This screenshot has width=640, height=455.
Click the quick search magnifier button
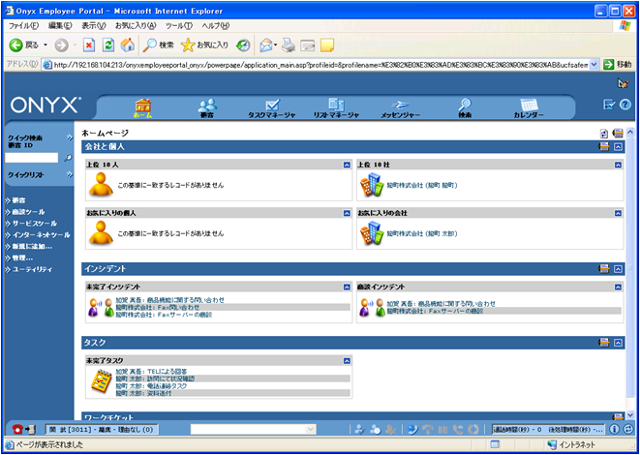68,158
